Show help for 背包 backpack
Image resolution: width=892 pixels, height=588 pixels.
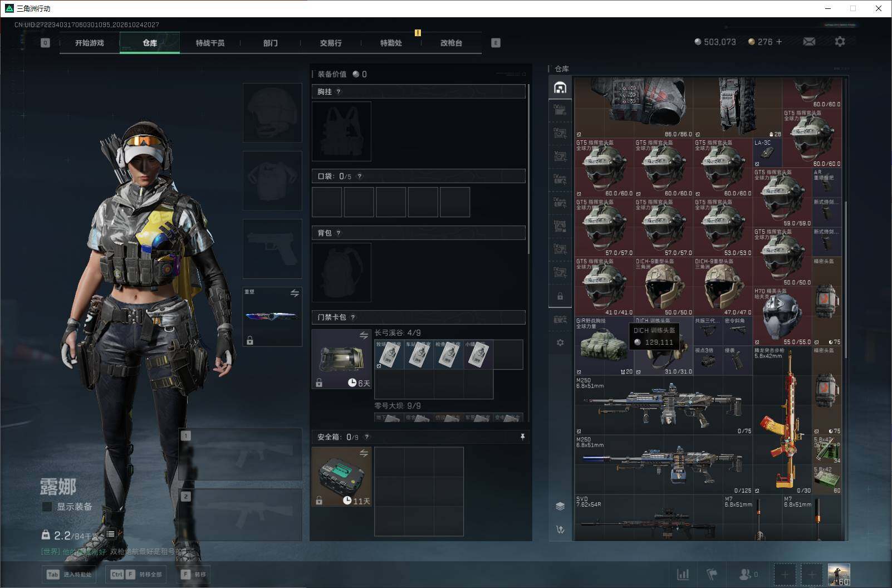point(339,233)
